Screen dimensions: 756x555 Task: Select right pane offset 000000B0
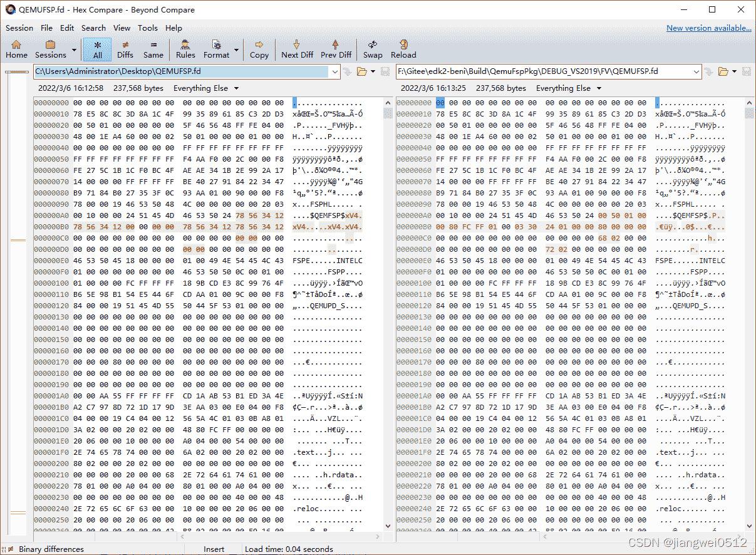(415, 227)
